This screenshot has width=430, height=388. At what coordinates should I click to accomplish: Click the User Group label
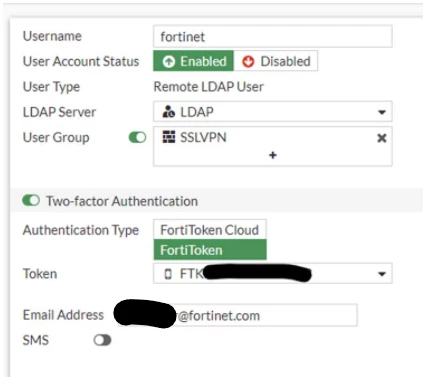(56, 138)
